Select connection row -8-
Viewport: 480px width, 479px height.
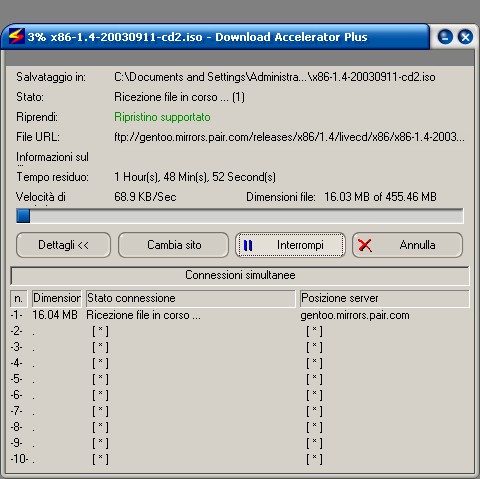point(16,427)
